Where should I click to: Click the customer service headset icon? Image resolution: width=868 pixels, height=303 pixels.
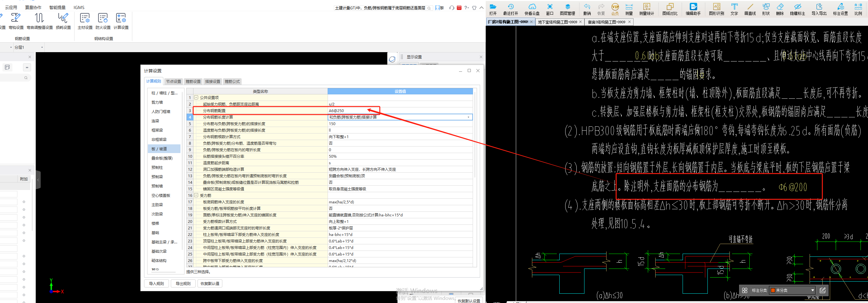click(452, 7)
